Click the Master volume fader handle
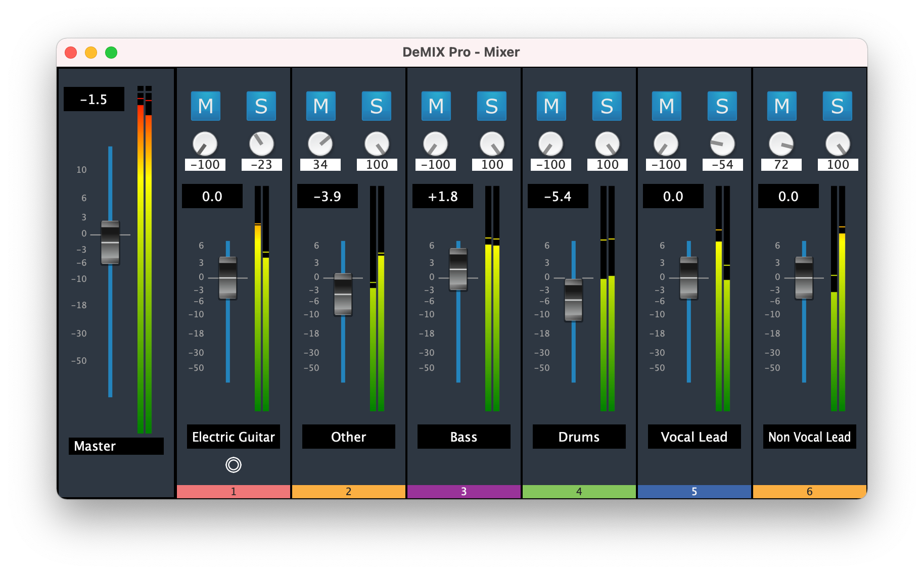The height and width of the screenshot is (574, 924). point(111,243)
